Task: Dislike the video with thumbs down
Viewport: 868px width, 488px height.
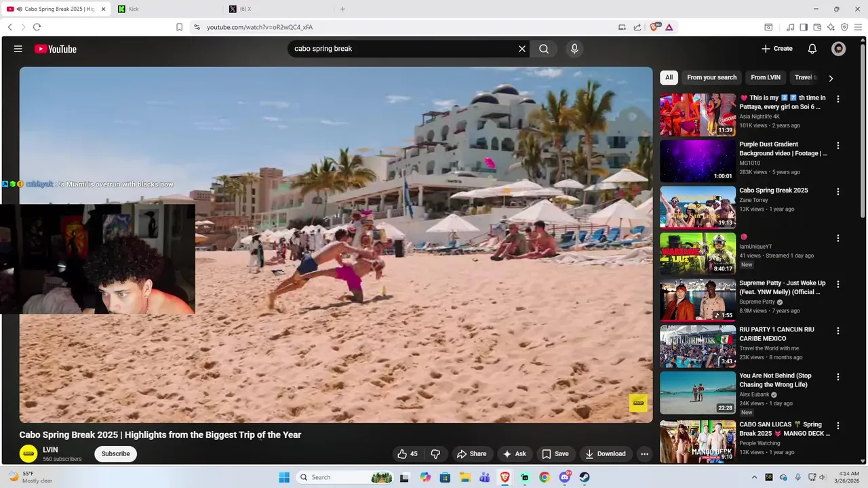Action: [435, 454]
